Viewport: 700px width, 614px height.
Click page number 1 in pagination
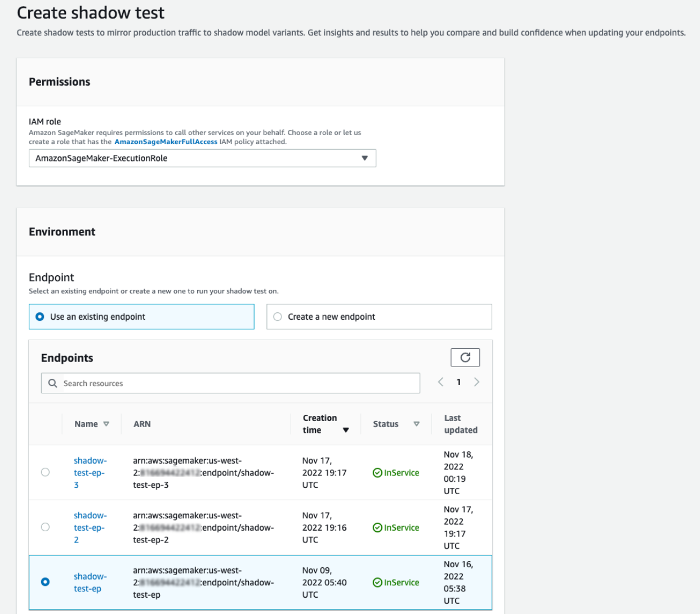click(458, 382)
